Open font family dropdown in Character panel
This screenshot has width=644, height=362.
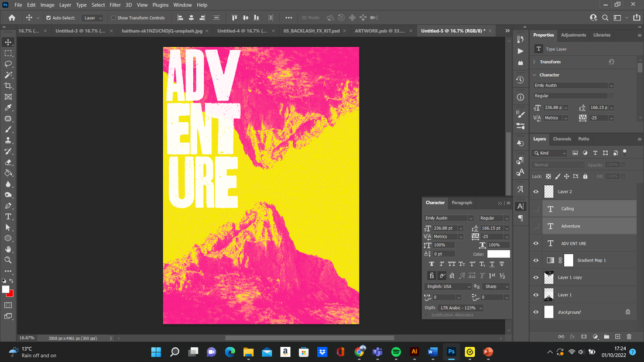click(x=471, y=218)
